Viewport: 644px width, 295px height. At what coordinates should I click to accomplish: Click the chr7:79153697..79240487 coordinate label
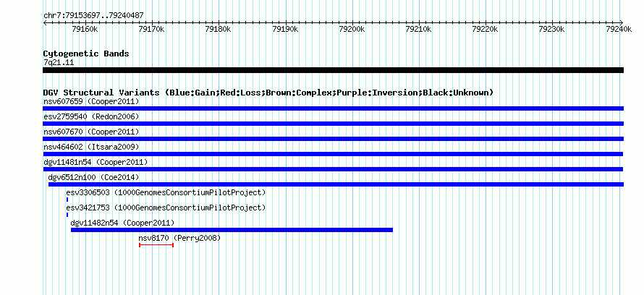(93, 16)
